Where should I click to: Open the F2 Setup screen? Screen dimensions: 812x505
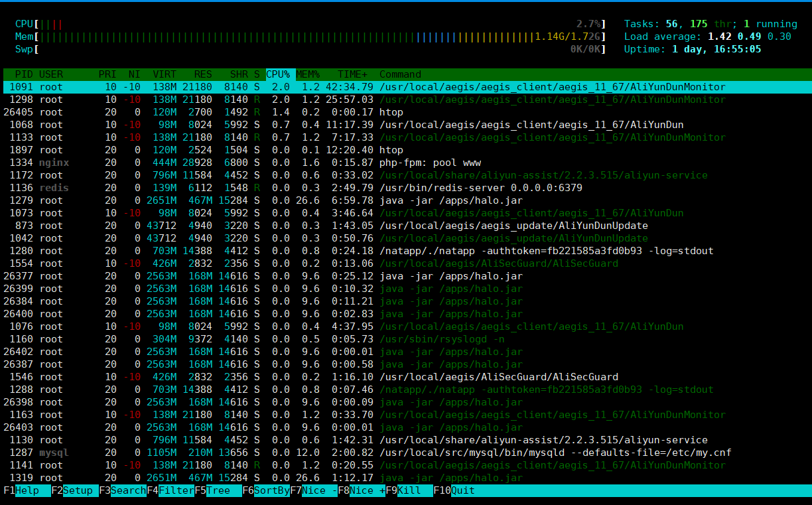click(x=75, y=490)
